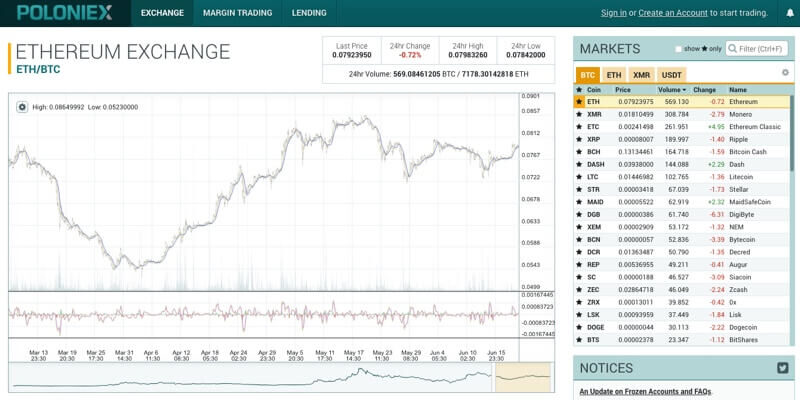This screenshot has width=800, height=400.
Task: Click the 24hr Volume value
Action: pos(461,74)
